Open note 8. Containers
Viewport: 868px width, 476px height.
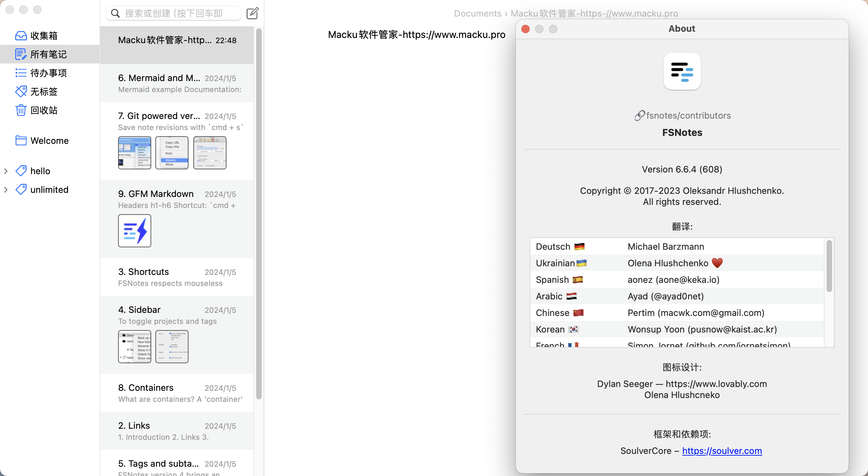177,393
